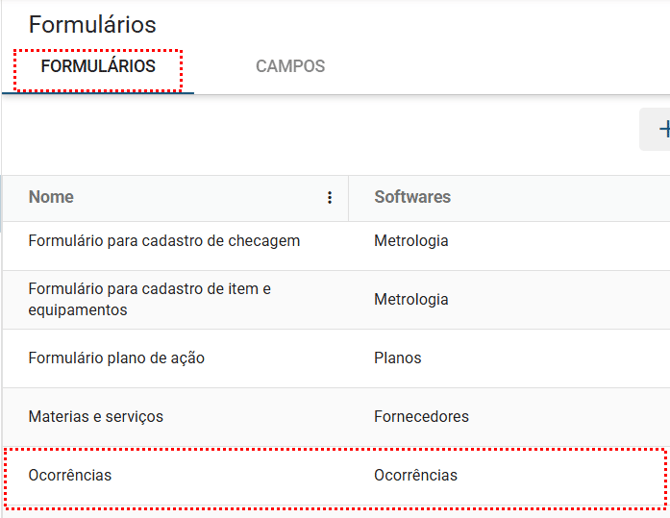
Task: Click Ocorrências in the Softwares column
Action: point(415,475)
